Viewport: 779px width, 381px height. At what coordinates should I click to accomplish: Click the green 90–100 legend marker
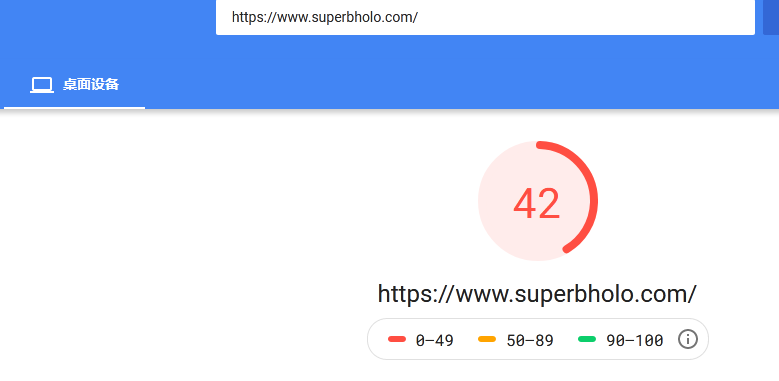(587, 339)
